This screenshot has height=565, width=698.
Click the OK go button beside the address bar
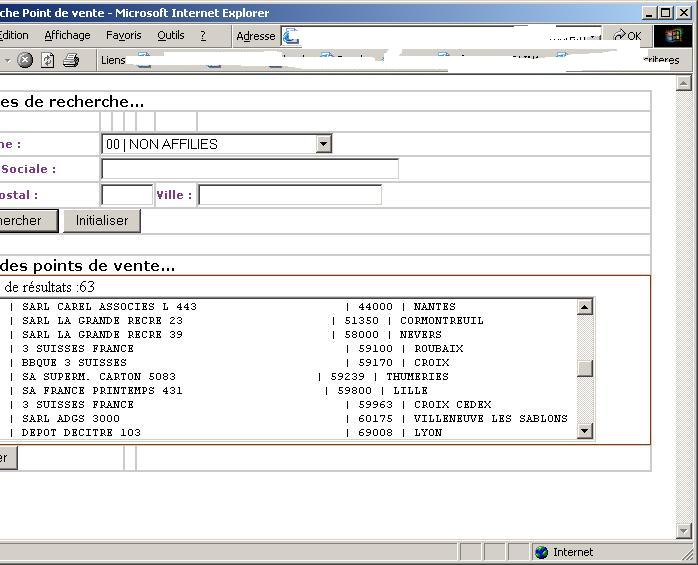pyautogui.click(x=628, y=36)
